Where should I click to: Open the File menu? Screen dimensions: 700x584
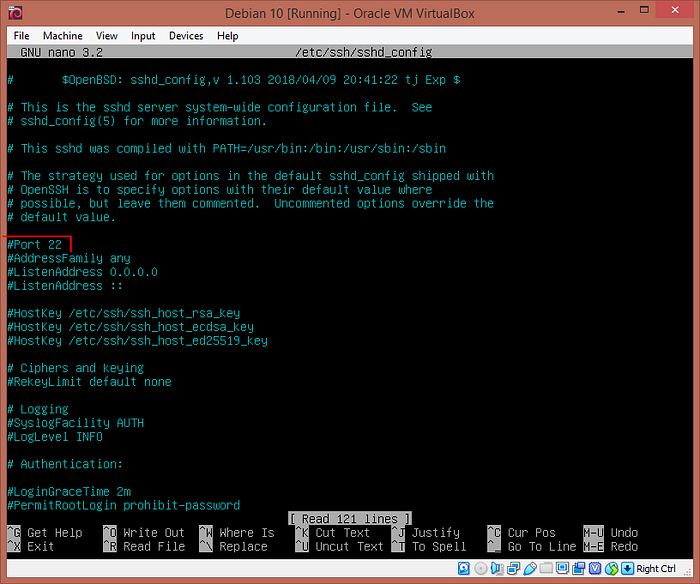pyautogui.click(x=21, y=36)
